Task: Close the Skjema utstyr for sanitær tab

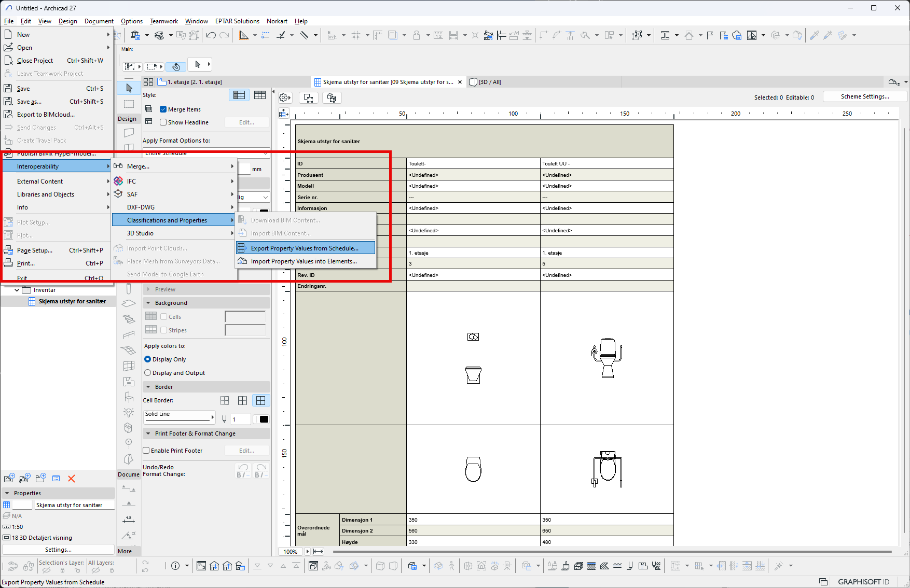Action: [460, 82]
